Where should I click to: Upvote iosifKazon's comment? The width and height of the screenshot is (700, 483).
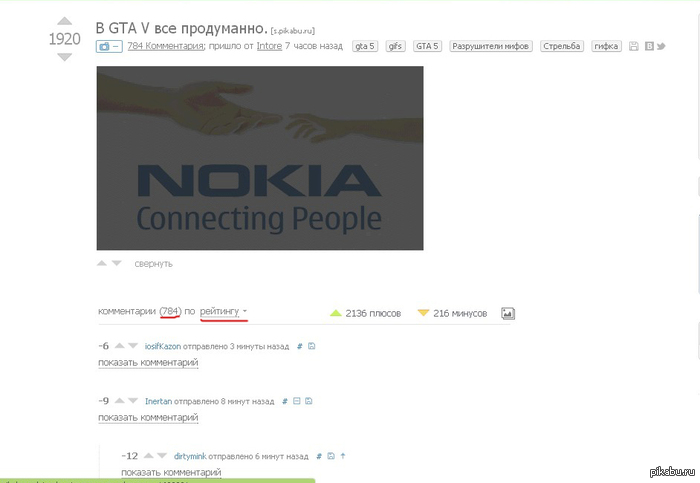click(x=120, y=346)
